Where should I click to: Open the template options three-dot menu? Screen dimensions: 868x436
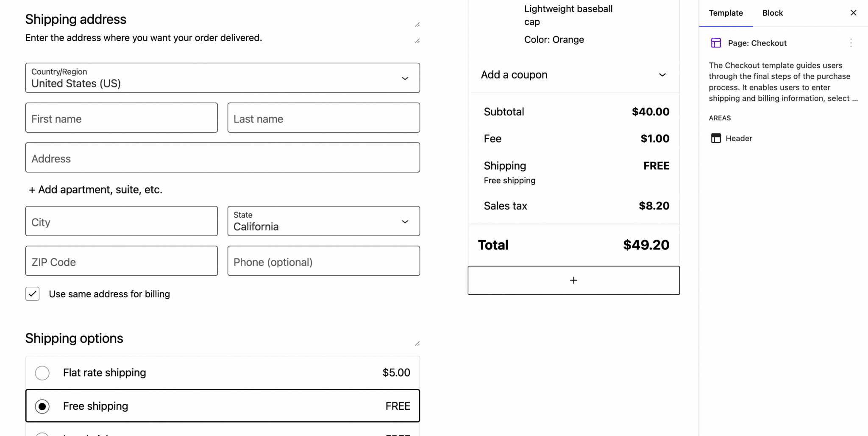tap(852, 43)
